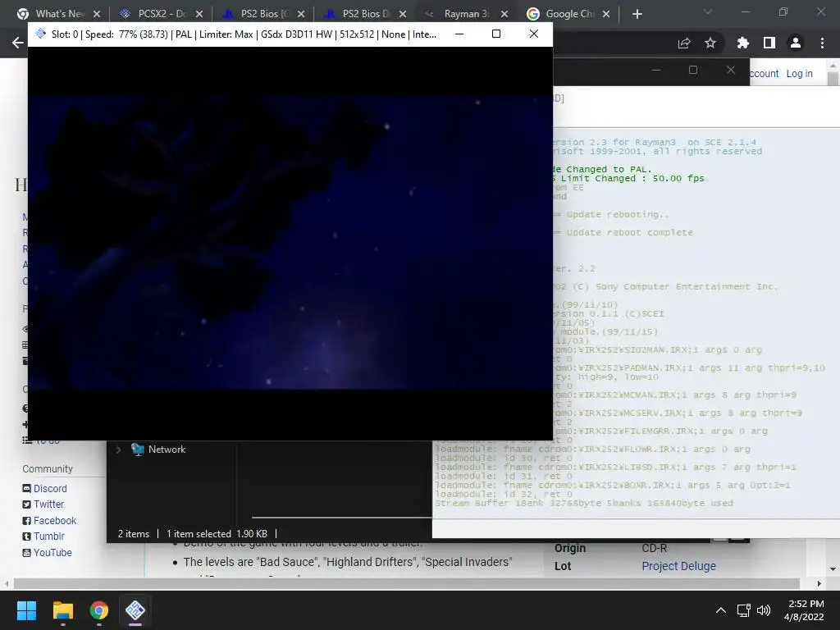
Task: Maximize the PCSX2 game window
Action: tap(496, 34)
